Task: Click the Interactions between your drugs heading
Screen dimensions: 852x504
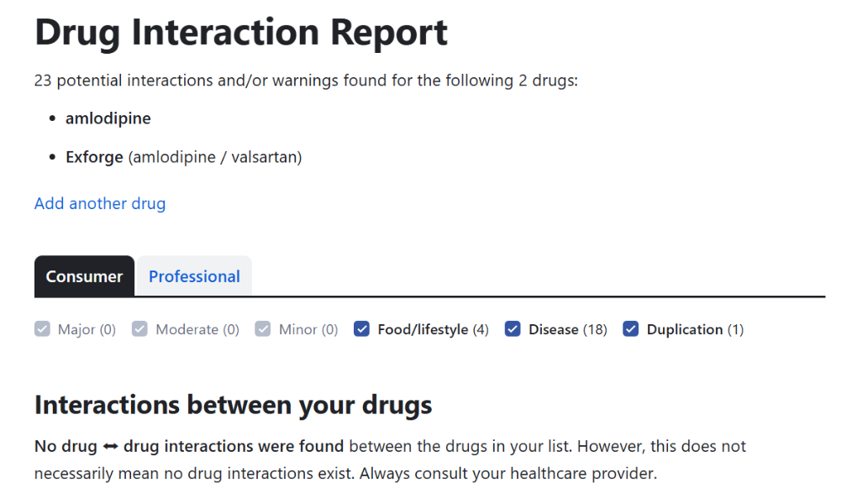Action: tap(233, 405)
